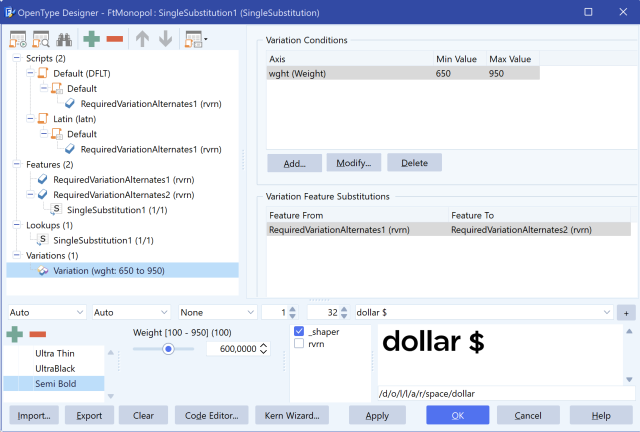Uncheck the _shaper checkbox
Viewport: 640px width, 432px height.
pyautogui.click(x=299, y=330)
